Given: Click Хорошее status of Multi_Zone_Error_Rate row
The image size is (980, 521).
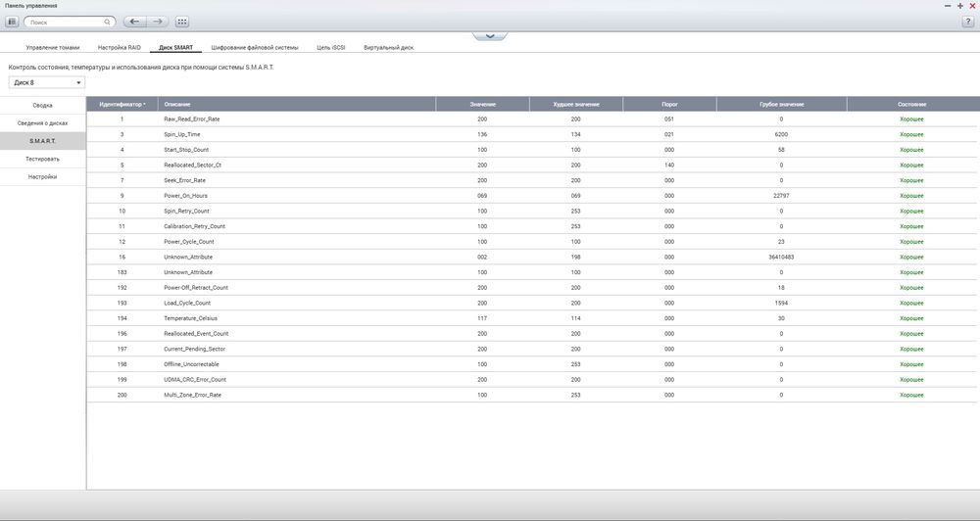Looking at the screenshot, I should point(911,395).
